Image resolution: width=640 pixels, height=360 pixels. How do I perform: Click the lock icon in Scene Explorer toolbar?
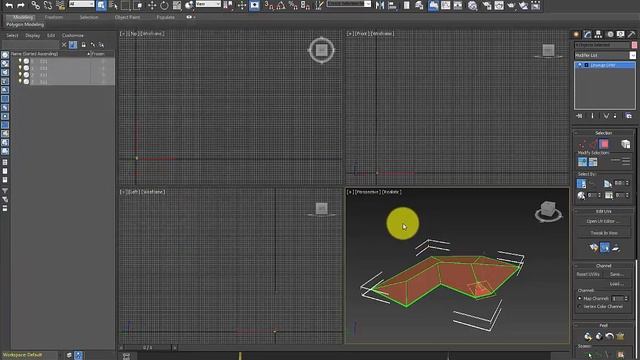point(84,45)
